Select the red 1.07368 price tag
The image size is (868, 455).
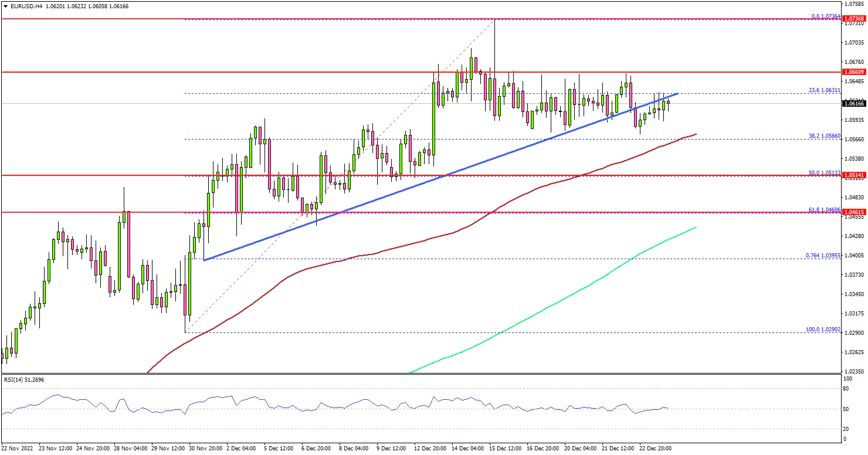click(855, 19)
